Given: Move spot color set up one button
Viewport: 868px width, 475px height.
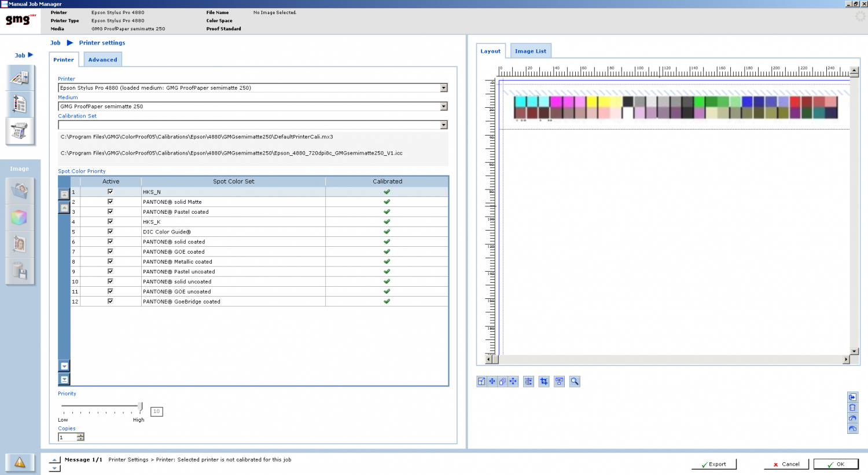Looking at the screenshot, I should click(64, 208).
